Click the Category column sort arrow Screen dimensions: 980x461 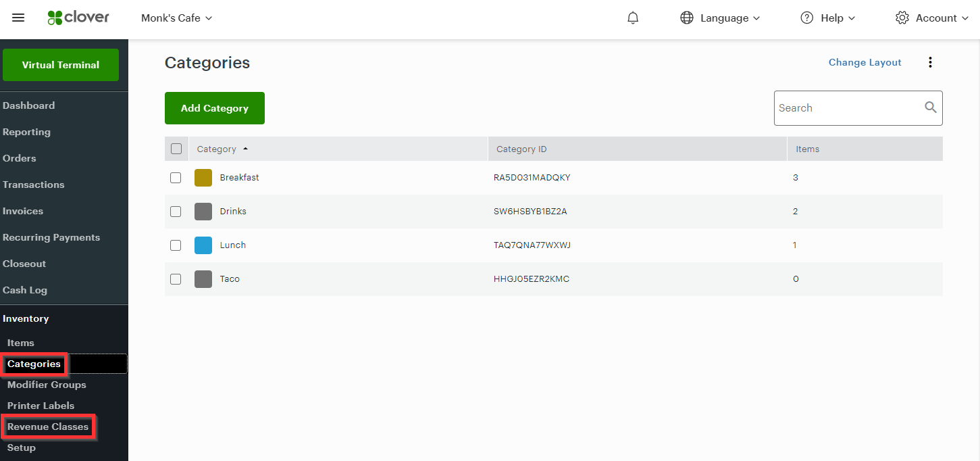[245, 149]
